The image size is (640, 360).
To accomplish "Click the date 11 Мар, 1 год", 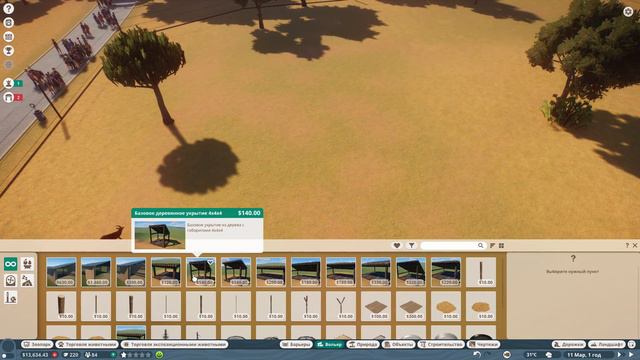I will (584, 355).
